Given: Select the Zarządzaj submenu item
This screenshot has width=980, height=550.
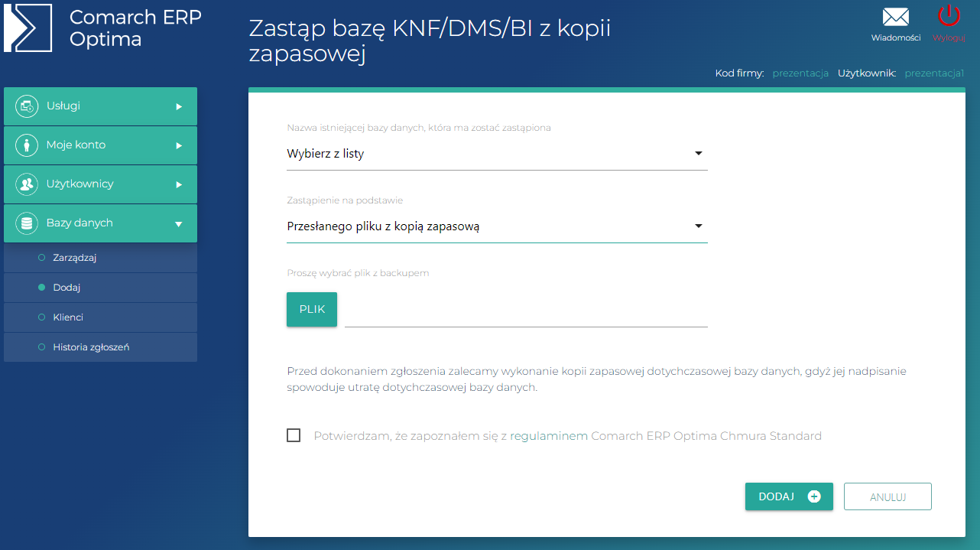Looking at the screenshot, I should pyautogui.click(x=100, y=258).
